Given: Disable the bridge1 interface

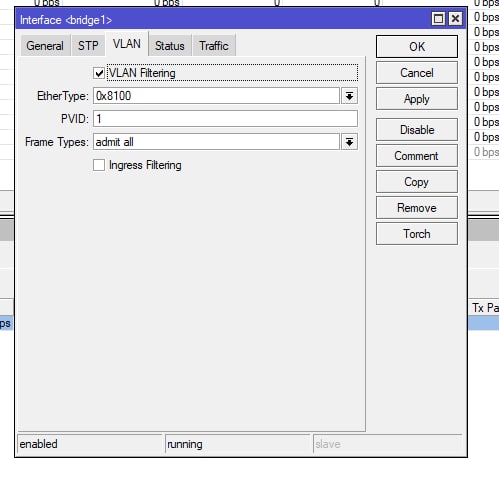Looking at the screenshot, I should (x=417, y=130).
